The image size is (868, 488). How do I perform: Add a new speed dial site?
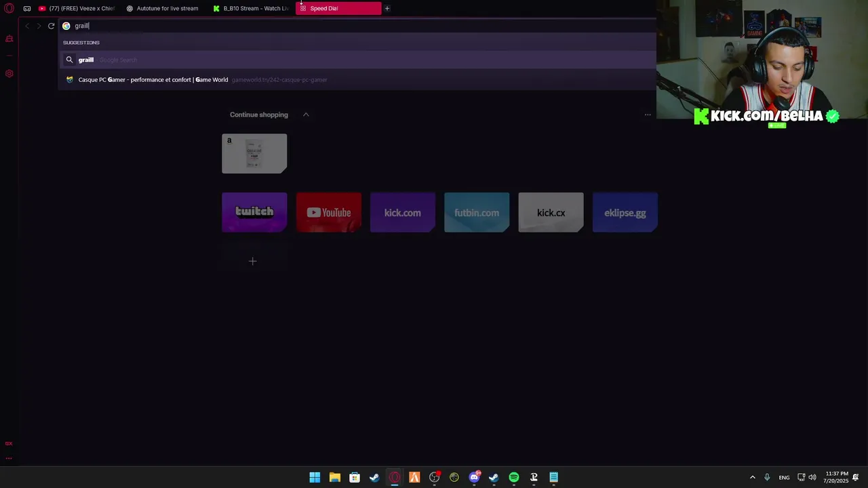(253, 261)
